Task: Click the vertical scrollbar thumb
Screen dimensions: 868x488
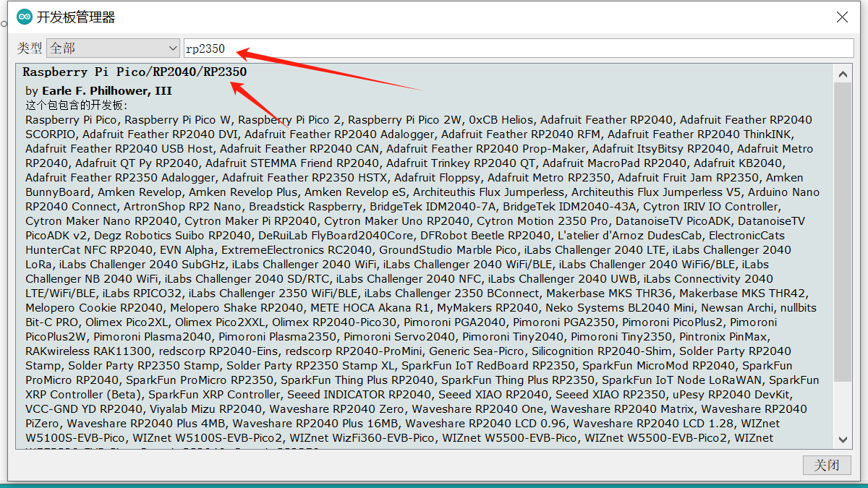Action: [843, 231]
